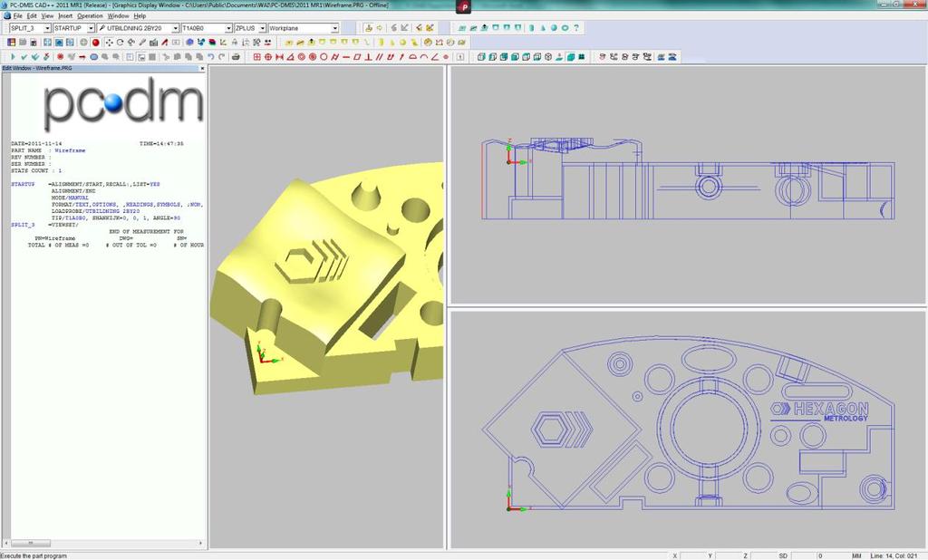Click the SPLIT_3 label in Edit Window

coord(23,225)
